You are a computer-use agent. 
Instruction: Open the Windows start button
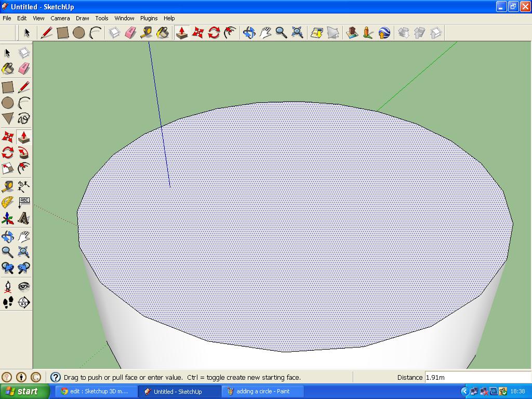(25, 391)
